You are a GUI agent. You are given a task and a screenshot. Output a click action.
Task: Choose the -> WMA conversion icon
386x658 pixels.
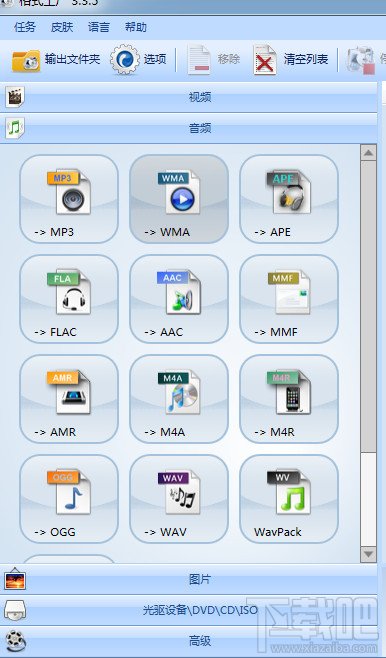(179, 199)
